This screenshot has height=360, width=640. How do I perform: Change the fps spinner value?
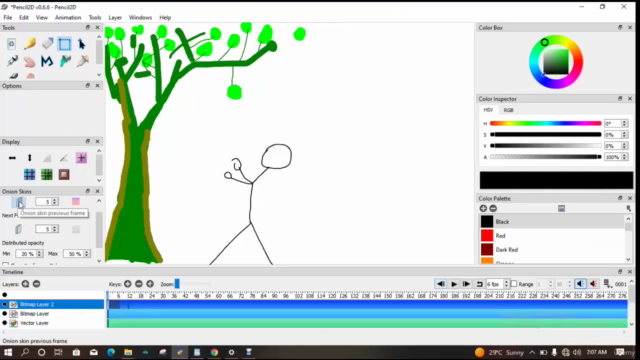pos(506,284)
